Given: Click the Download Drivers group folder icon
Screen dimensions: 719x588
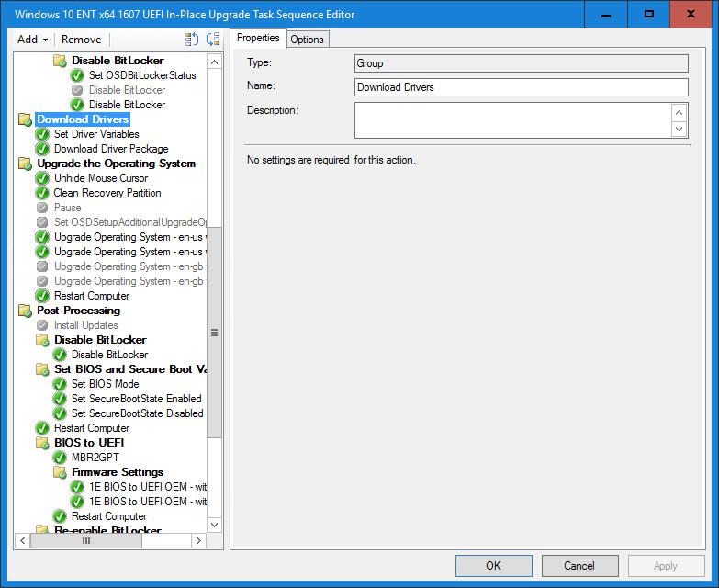Looking at the screenshot, I should pyautogui.click(x=25, y=119).
